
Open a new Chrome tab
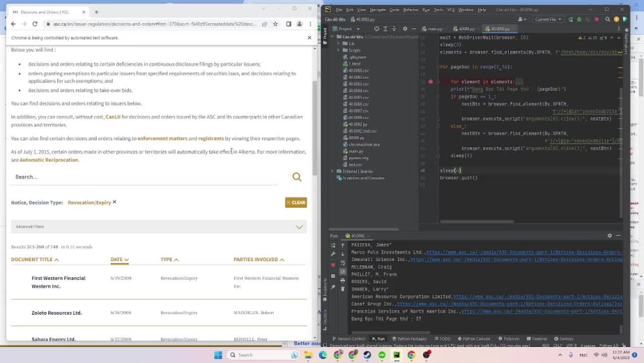point(97,12)
